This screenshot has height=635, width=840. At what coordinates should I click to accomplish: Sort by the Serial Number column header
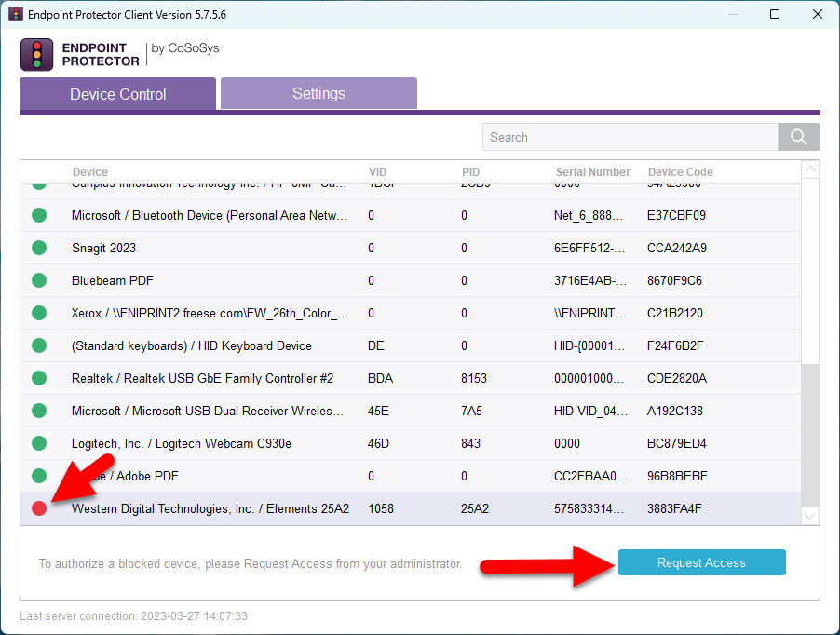592,172
